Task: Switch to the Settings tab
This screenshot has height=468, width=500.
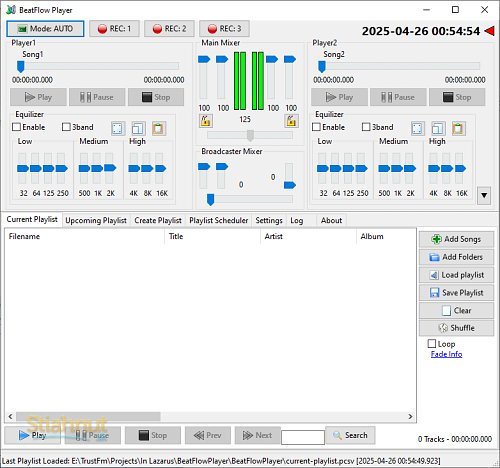Action: pos(269,220)
